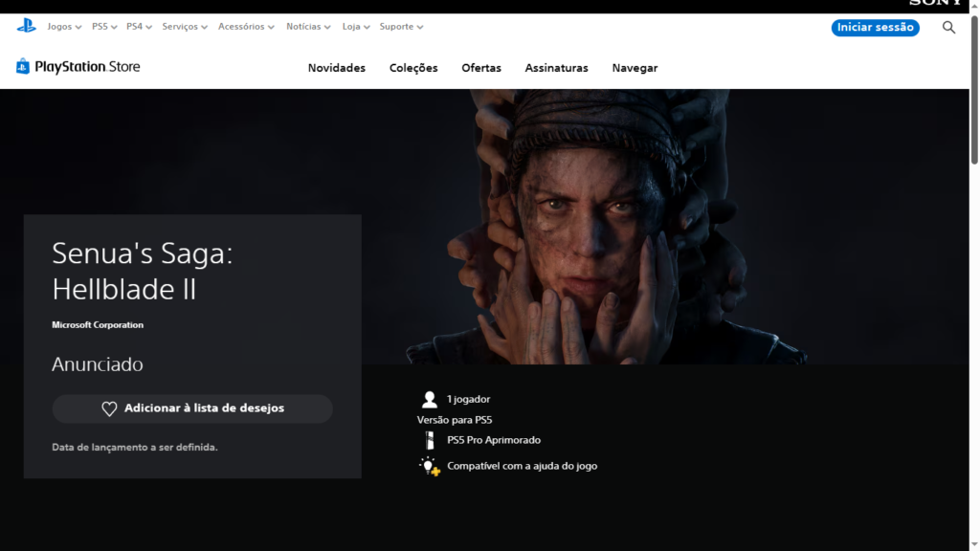Click the scrollbar down arrow

(x=974, y=545)
